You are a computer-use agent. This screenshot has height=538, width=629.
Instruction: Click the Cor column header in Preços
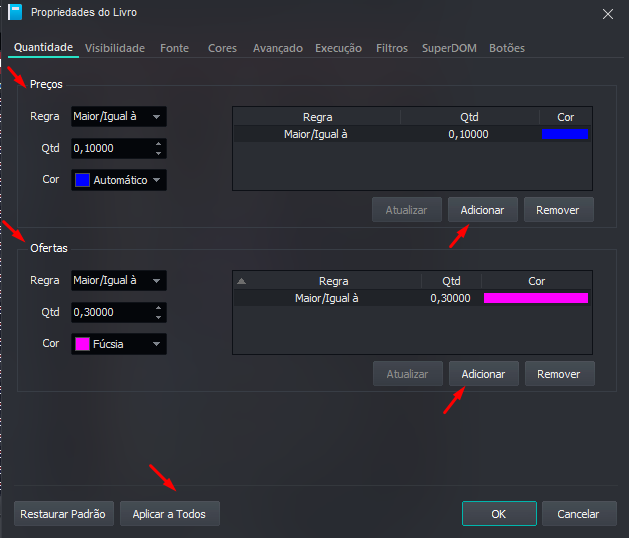[565, 117]
